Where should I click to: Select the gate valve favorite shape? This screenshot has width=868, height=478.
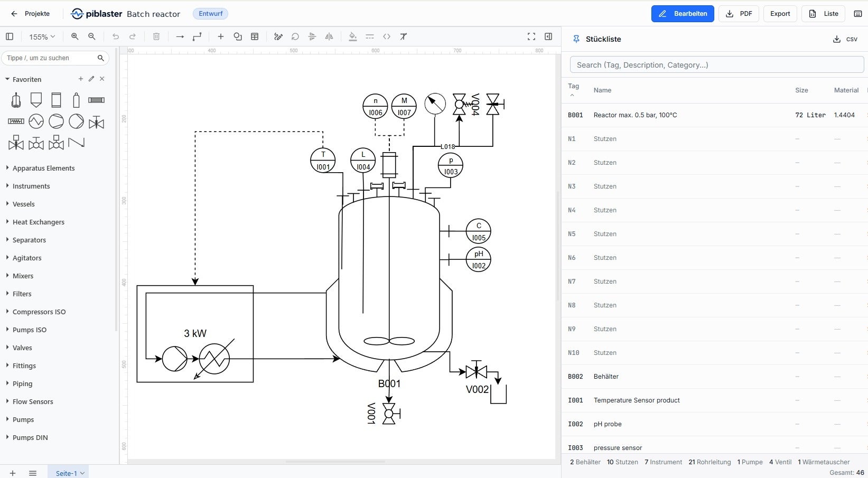click(96, 121)
